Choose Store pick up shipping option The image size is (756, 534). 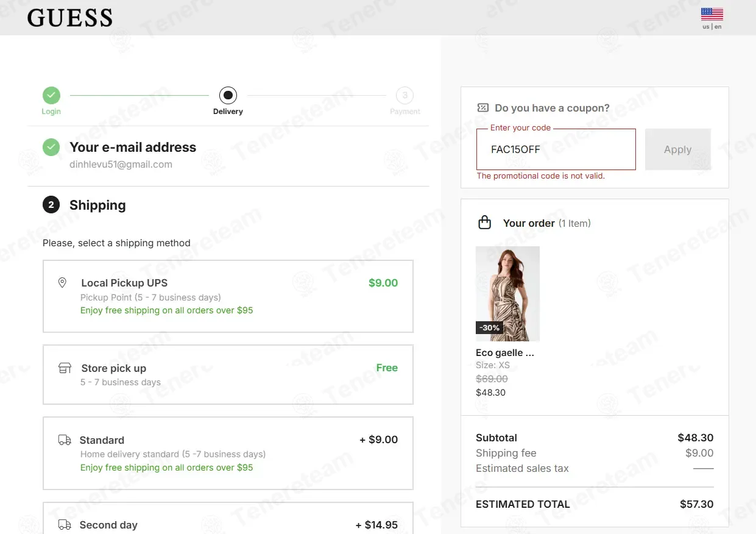click(x=228, y=374)
